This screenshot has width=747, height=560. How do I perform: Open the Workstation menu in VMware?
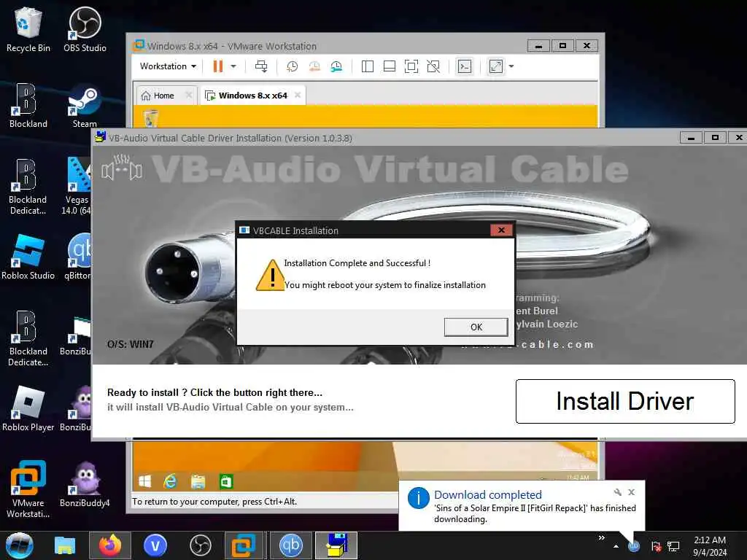[x=168, y=66]
